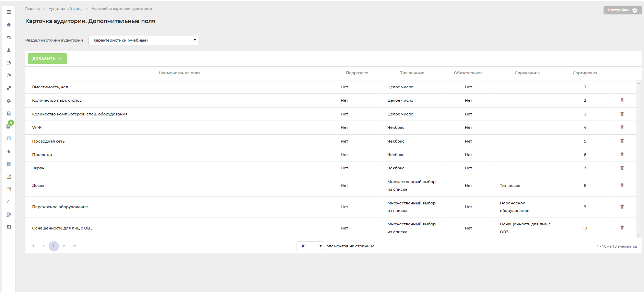Delete the 'Количество парт, столов' row
The width and height of the screenshot is (644, 292).
622,100
